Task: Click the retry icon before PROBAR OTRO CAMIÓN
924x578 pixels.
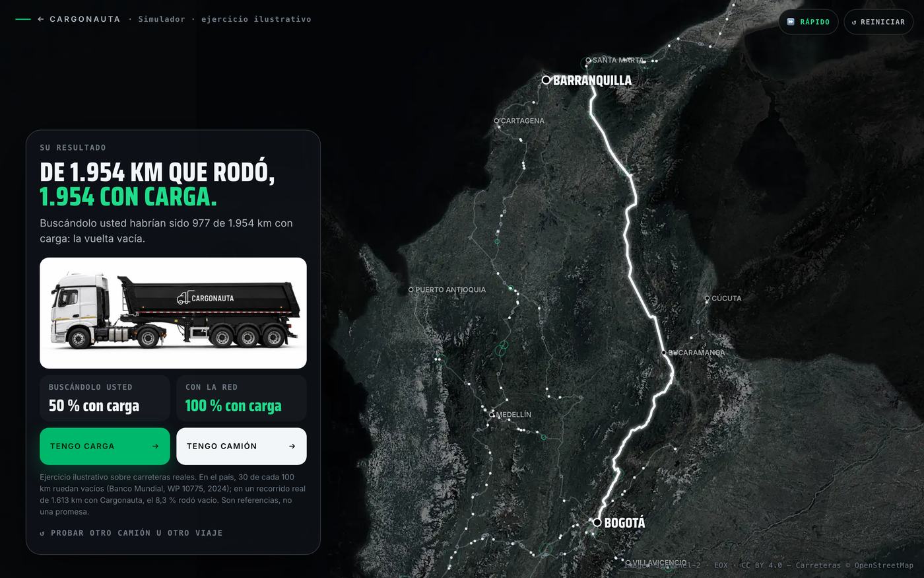Action: (43, 533)
